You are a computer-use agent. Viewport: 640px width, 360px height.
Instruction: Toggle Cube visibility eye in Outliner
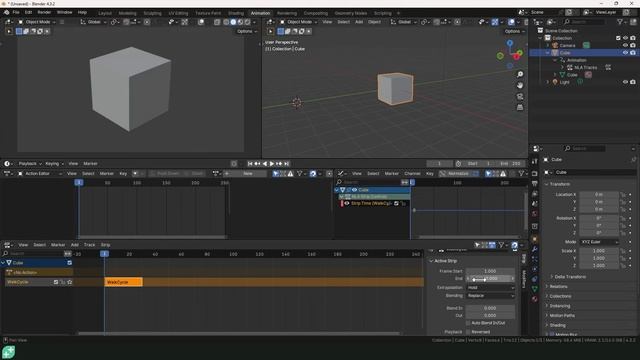[625, 53]
